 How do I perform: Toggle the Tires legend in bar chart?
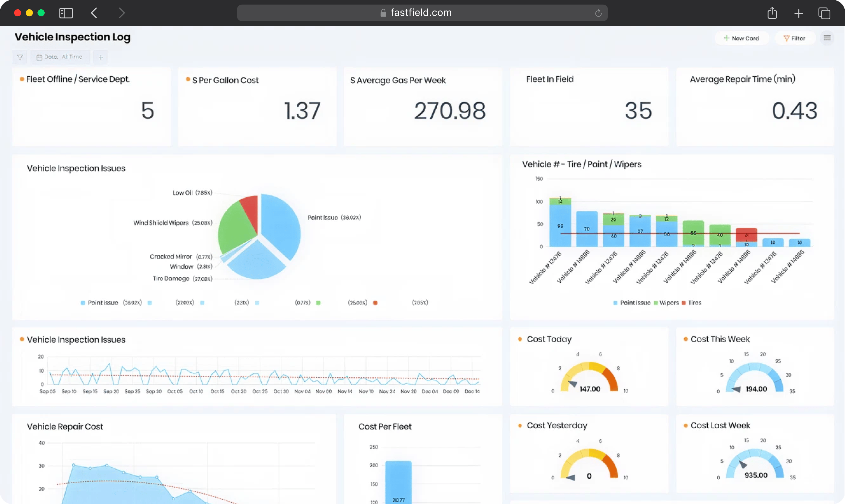point(691,303)
